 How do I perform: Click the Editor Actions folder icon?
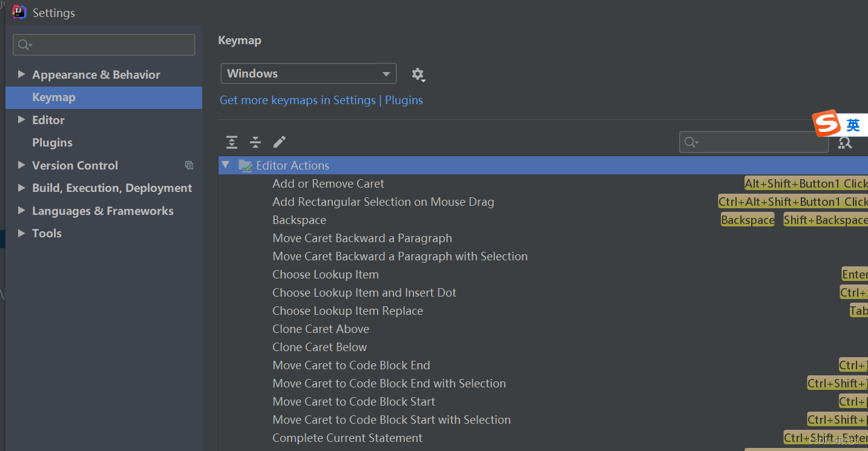(x=245, y=165)
